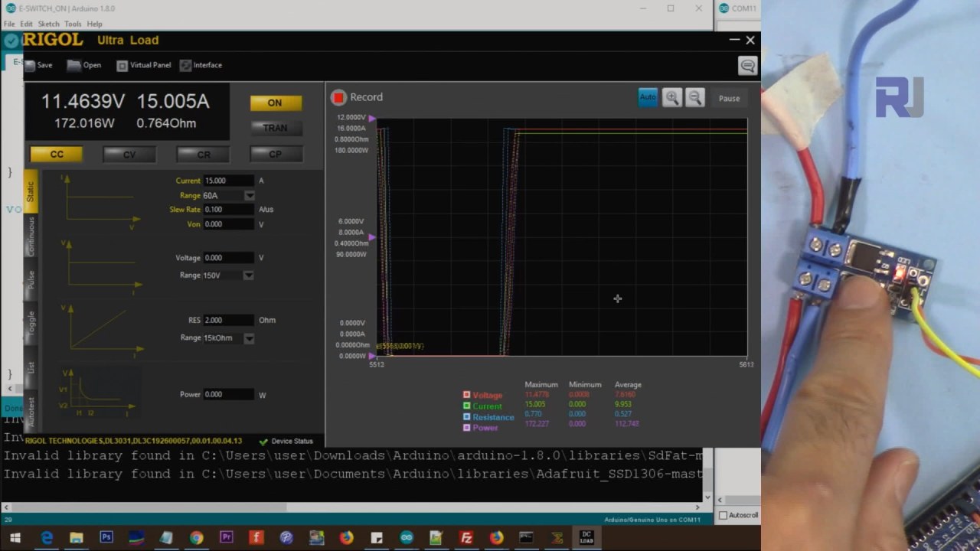Pause the graph recording
The height and width of the screenshot is (551, 980).
point(729,99)
